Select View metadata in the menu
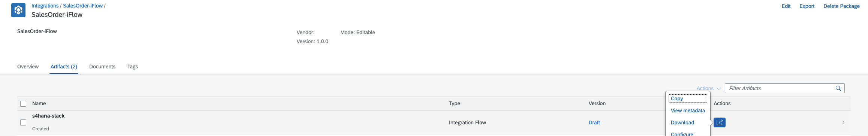 tap(688, 110)
